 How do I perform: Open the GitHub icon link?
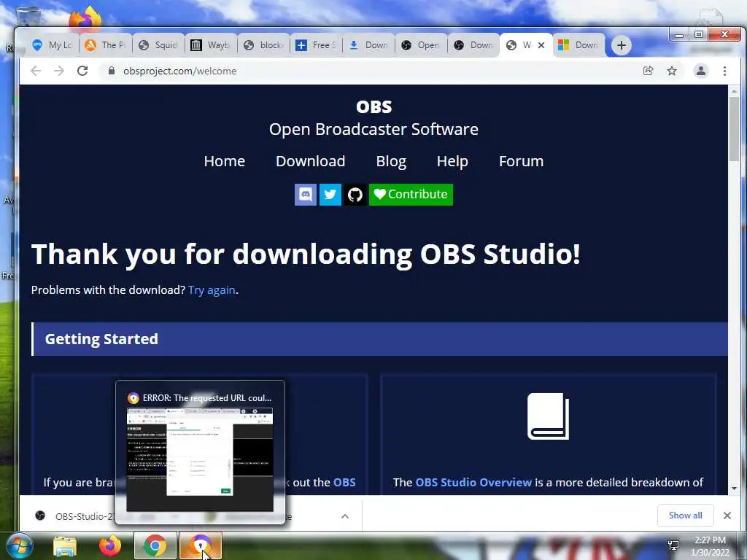(355, 195)
